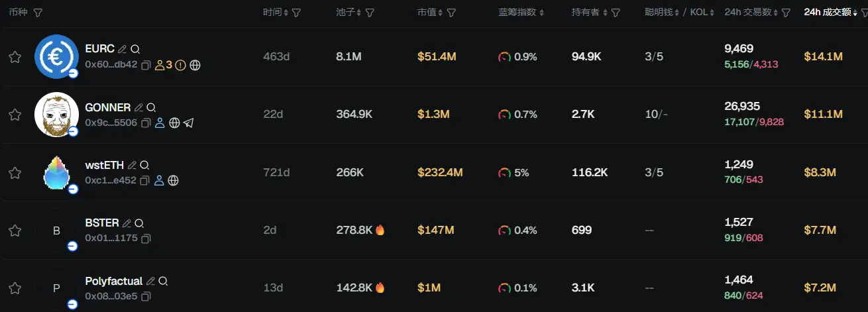Add wstETH to favorites star

[x=15, y=173]
